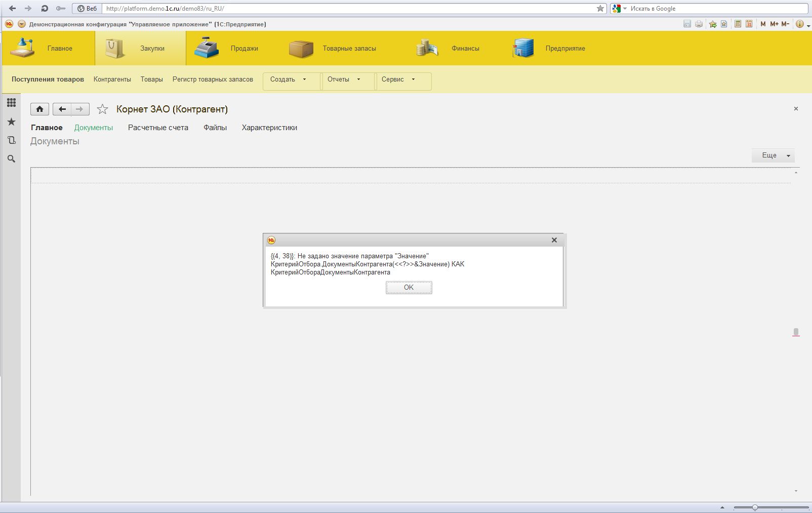Click the Save diskette icon

click(x=687, y=24)
